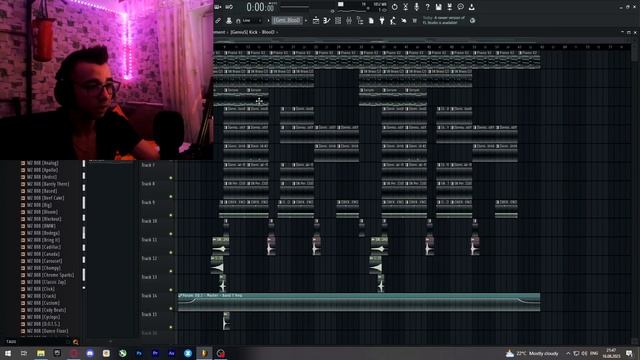640x360 pixels.
Task: Click the 0:00:00 time display
Action: pos(260,7)
